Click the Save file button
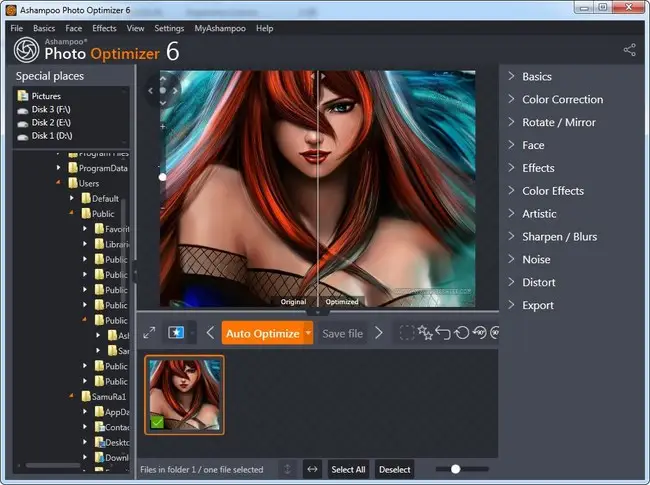 tap(342, 333)
